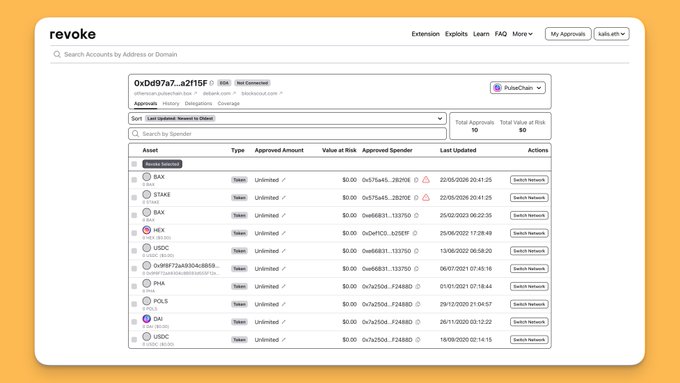Click Switch Network on the USDC bottom row
This screenshot has width=680, height=383.
click(x=529, y=340)
